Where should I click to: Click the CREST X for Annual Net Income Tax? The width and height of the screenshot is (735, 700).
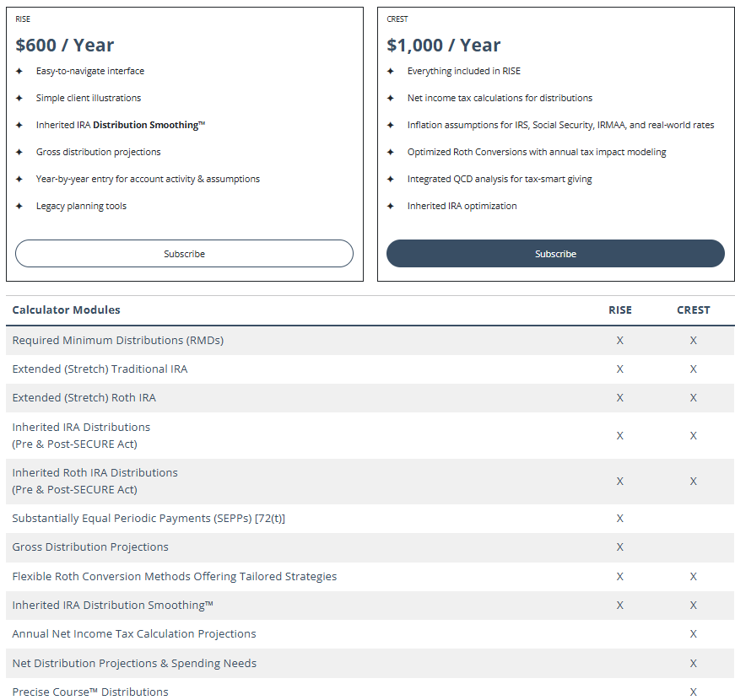tap(694, 634)
